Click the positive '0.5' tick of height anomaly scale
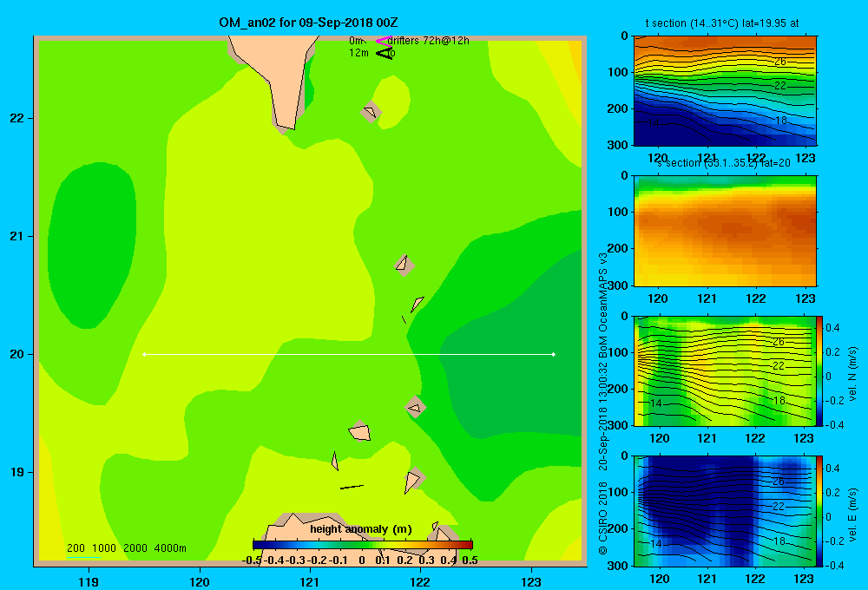This screenshot has height=590, width=868. [470, 560]
